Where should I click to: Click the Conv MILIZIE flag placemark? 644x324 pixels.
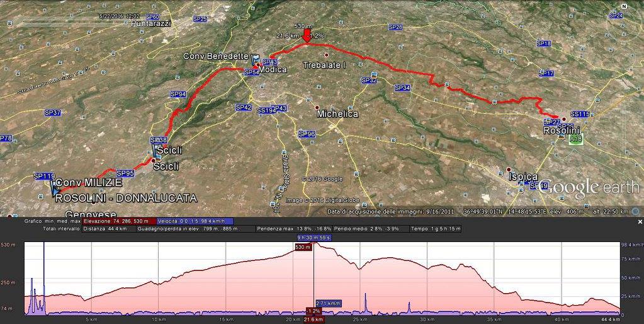(55, 188)
